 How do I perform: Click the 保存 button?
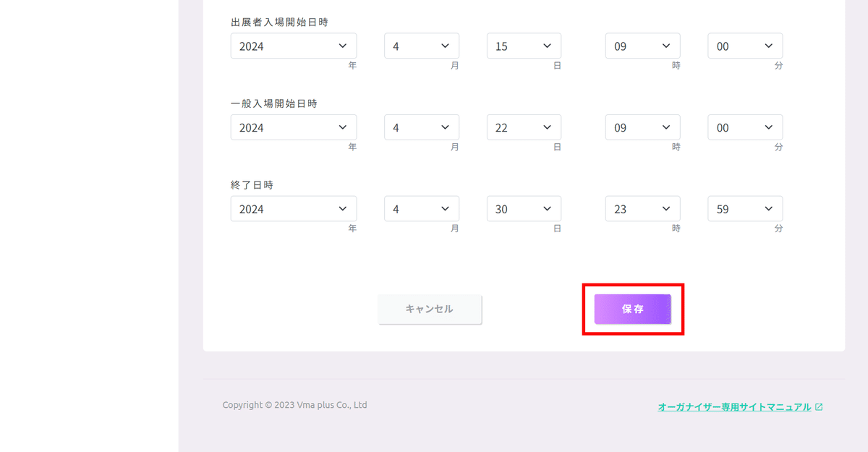click(x=633, y=309)
